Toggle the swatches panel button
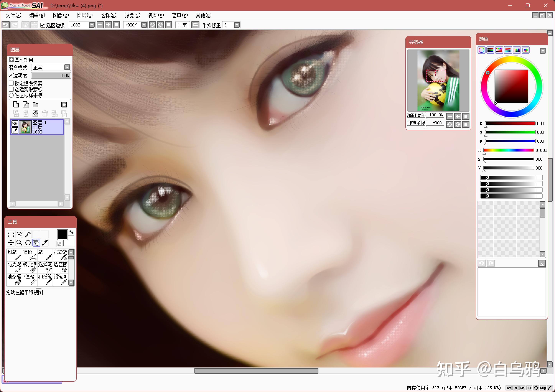The image size is (555, 392). tap(517, 50)
